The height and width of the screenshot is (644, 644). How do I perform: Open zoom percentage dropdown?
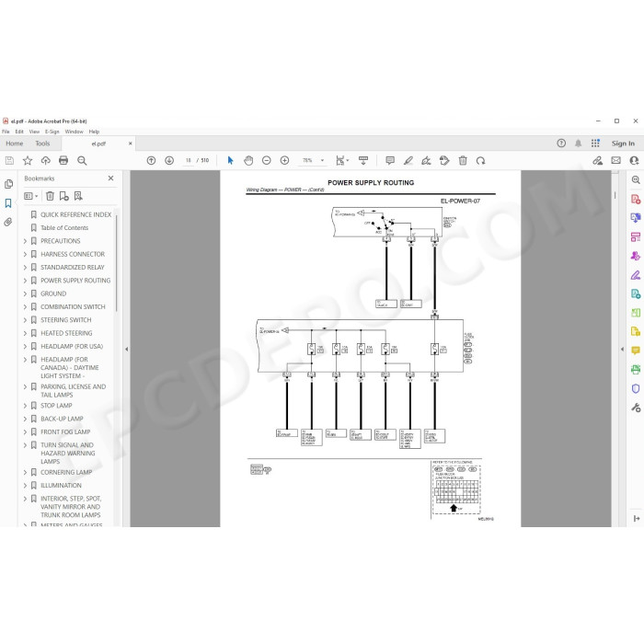tap(322, 161)
